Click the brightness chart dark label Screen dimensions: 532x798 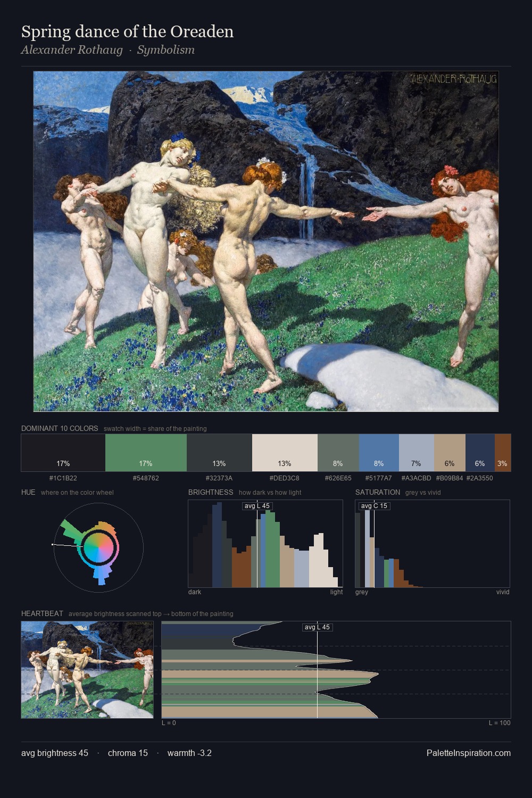coord(195,592)
